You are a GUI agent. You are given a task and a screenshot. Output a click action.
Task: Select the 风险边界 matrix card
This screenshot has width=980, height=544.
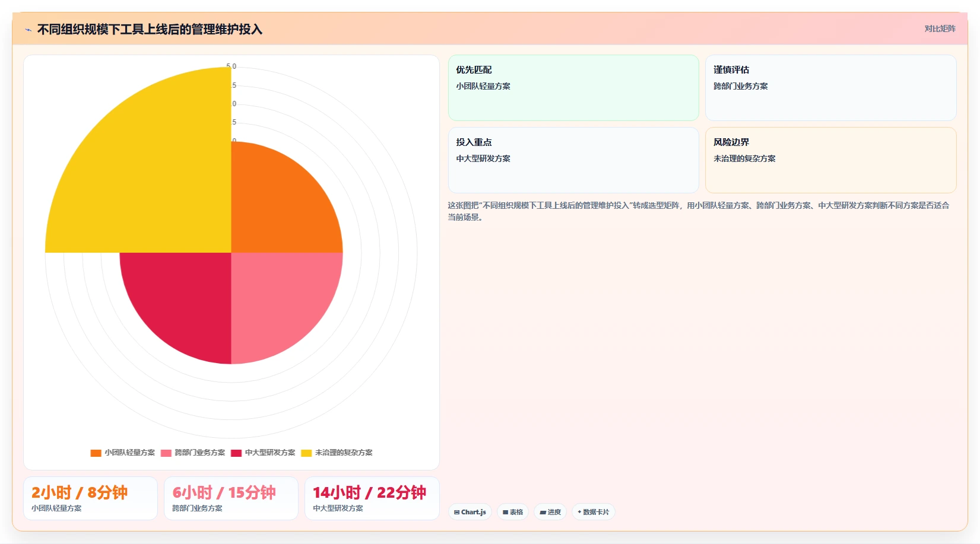click(830, 160)
